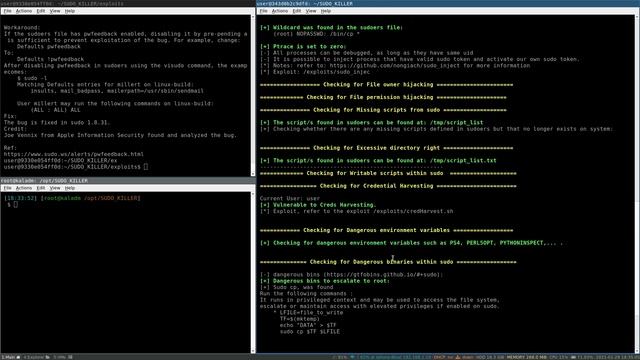Click 'Checking for Credential Harvesting' heading
Screen dimensions: 640x360
[376, 186]
